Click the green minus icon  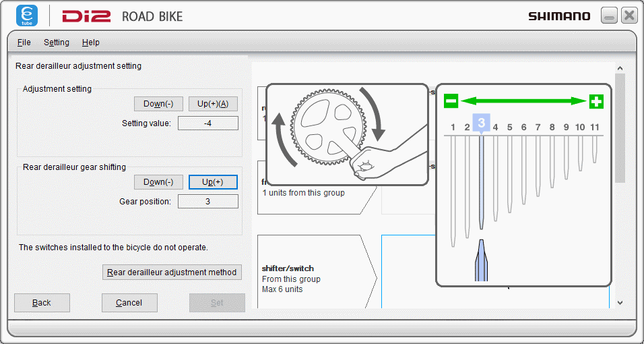(451, 101)
